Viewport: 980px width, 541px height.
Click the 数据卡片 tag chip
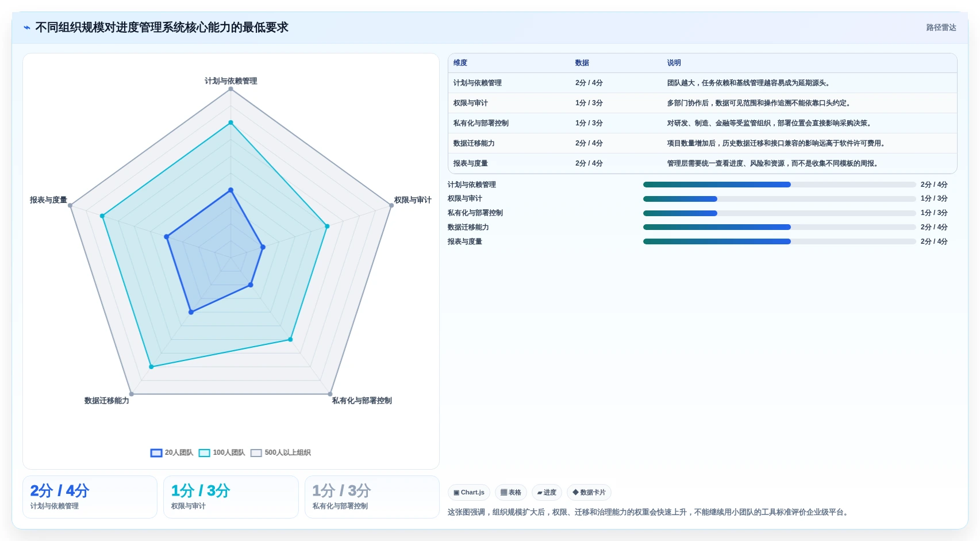point(589,493)
